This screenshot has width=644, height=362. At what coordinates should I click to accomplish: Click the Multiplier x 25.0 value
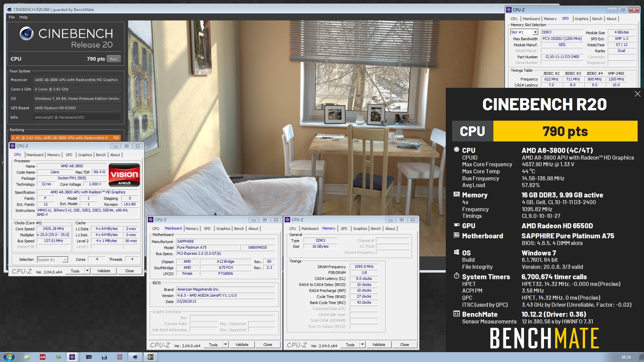[53, 235]
